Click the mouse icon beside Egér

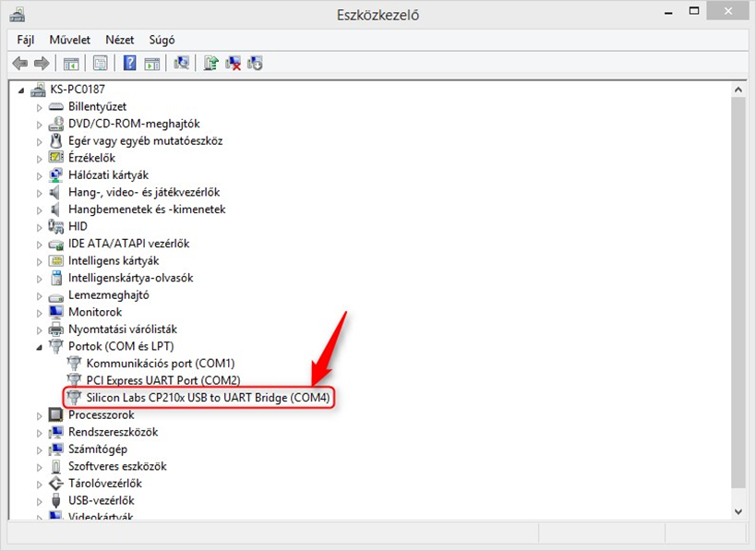click(x=56, y=141)
